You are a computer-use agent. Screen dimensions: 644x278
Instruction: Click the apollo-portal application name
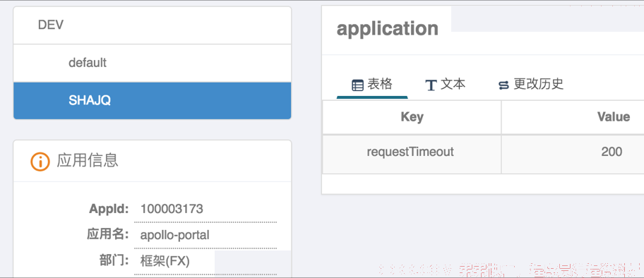click(x=175, y=235)
